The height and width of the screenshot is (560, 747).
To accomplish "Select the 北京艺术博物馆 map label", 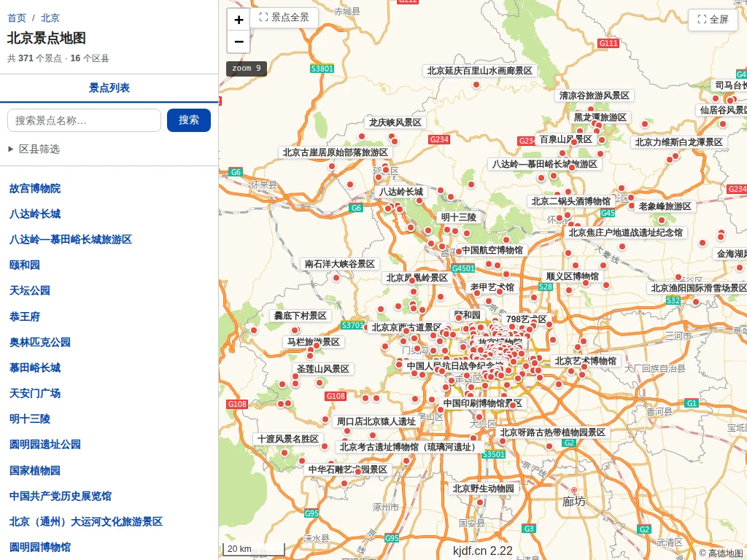I will tap(586, 361).
